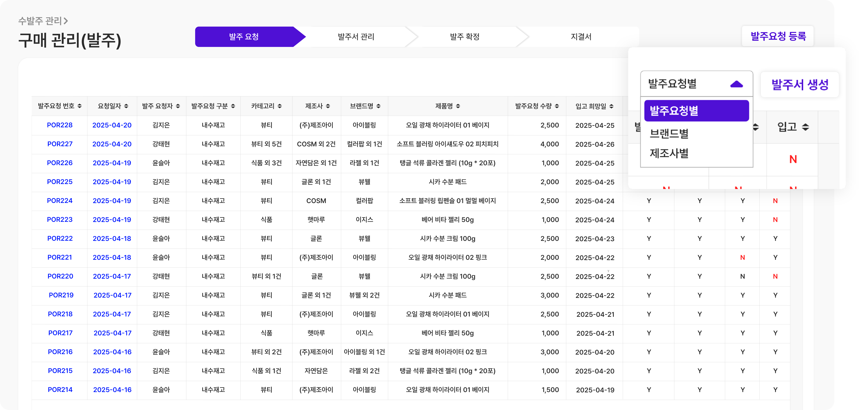Choose 브랜드별 option in dropdown list
This screenshot has height=410, width=868.
pyautogui.click(x=669, y=134)
